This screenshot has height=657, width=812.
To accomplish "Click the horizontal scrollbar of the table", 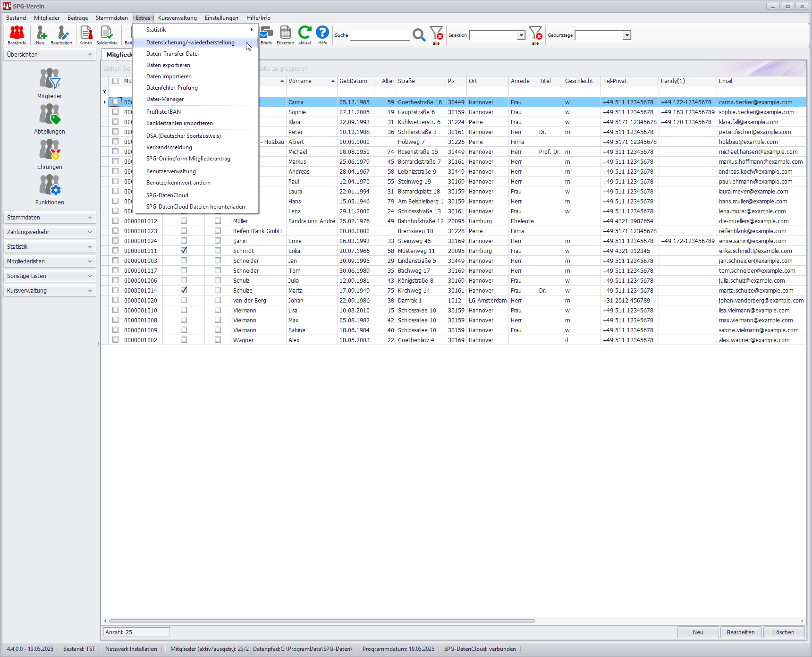I will 321,621.
